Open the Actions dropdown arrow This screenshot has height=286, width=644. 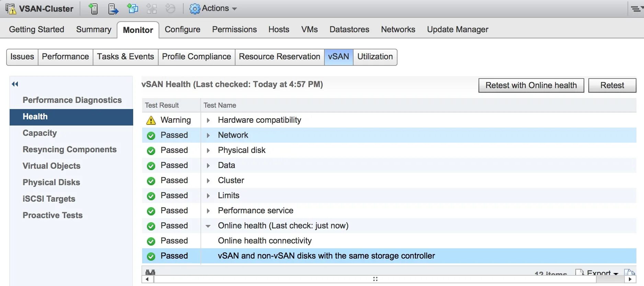234,9
